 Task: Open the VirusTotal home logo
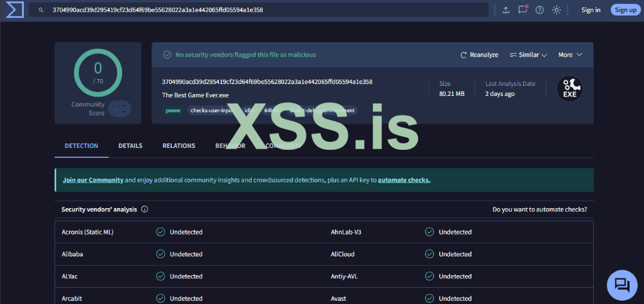14,9
